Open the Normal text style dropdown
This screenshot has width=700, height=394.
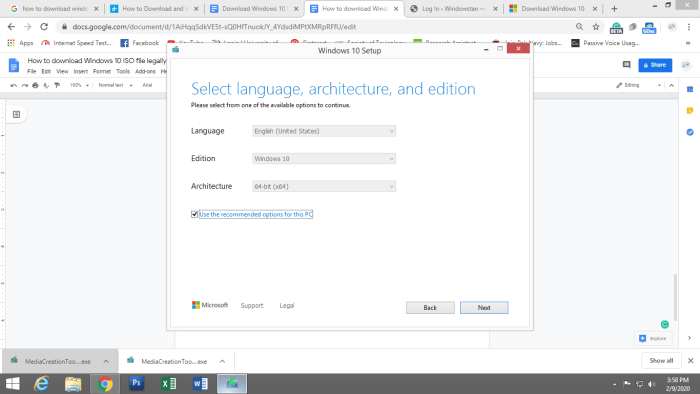(115, 85)
